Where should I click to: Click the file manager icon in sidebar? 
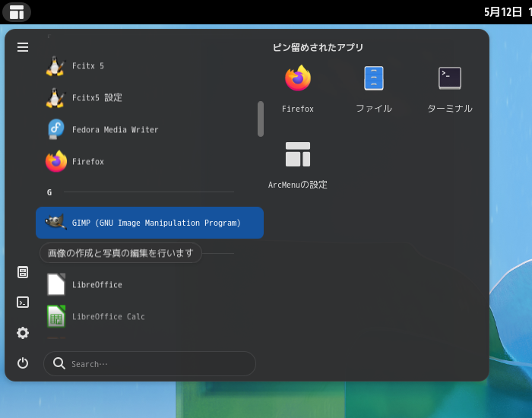[x=23, y=272]
